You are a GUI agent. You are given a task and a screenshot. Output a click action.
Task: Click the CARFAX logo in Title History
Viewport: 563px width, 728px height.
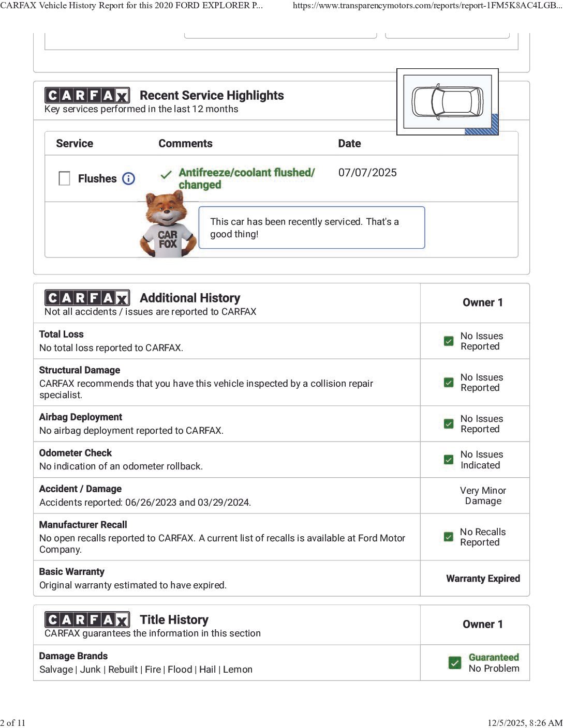87,620
